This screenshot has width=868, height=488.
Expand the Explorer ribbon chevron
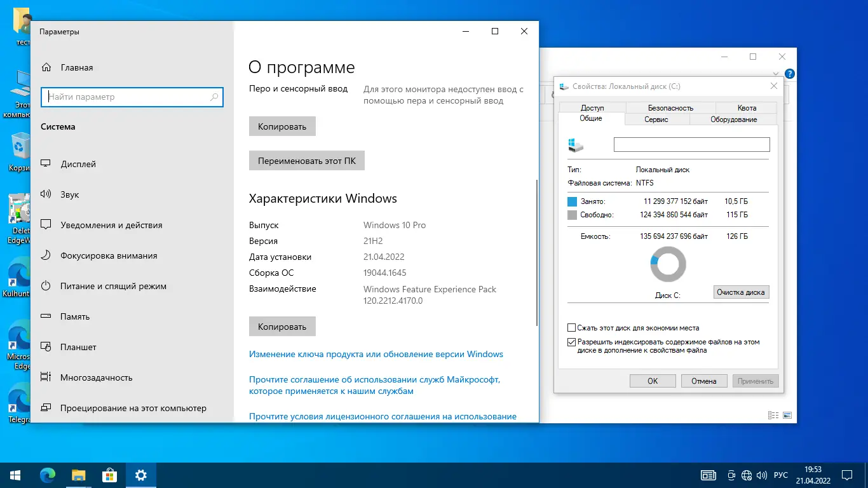(x=776, y=74)
